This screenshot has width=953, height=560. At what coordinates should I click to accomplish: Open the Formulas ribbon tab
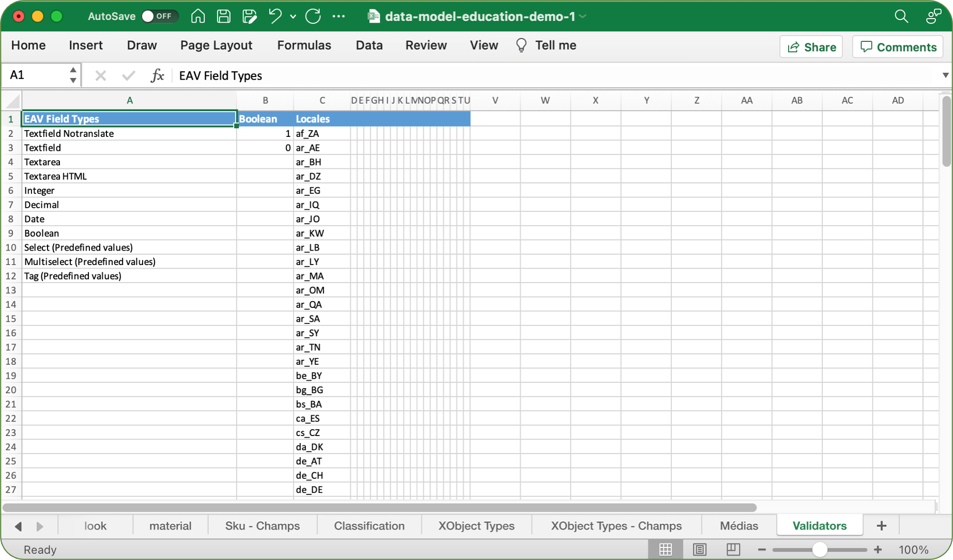304,45
